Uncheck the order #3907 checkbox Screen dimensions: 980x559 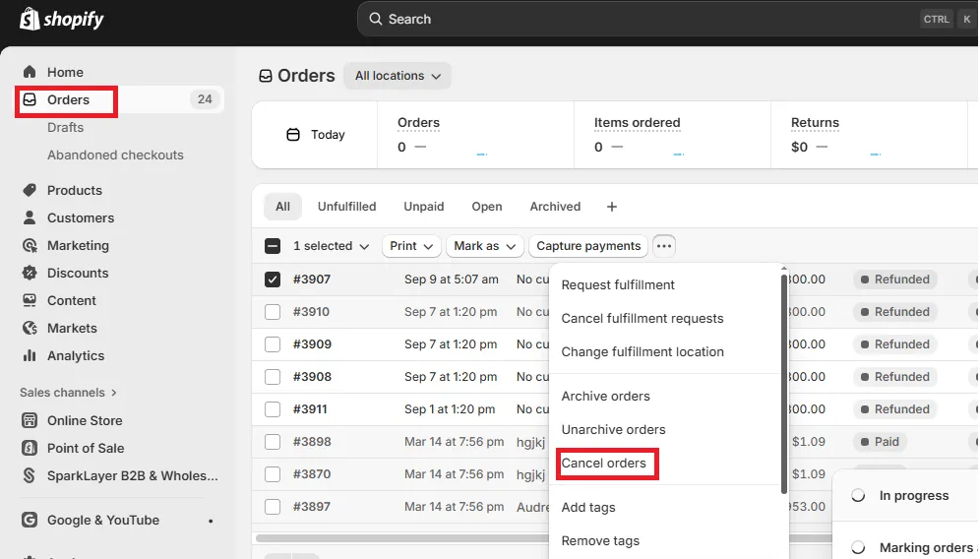(x=273, y=279)
